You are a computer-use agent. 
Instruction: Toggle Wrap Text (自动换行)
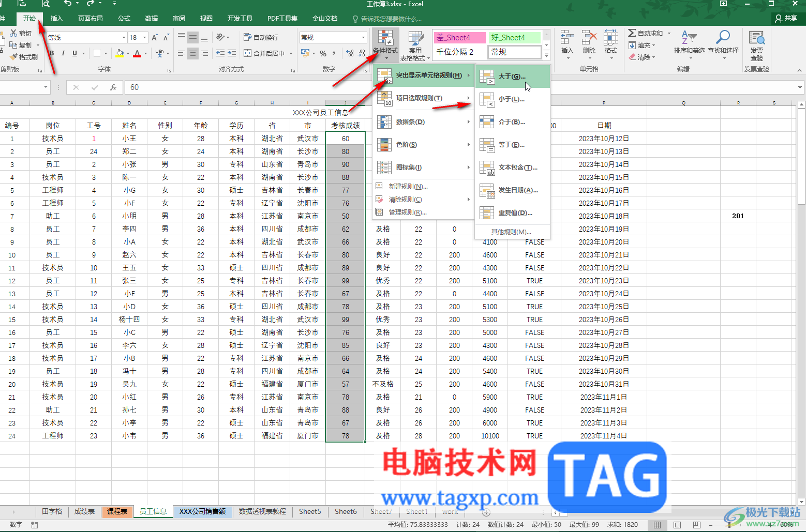(261, 37)
